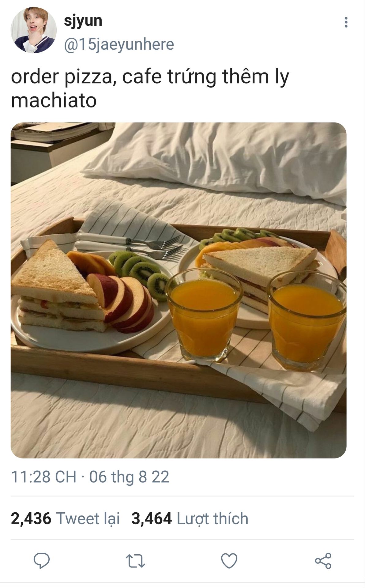The image size is (365, 588).
Task: Tap the right orange juice glass in photo
Action: (x=307, y=320)
